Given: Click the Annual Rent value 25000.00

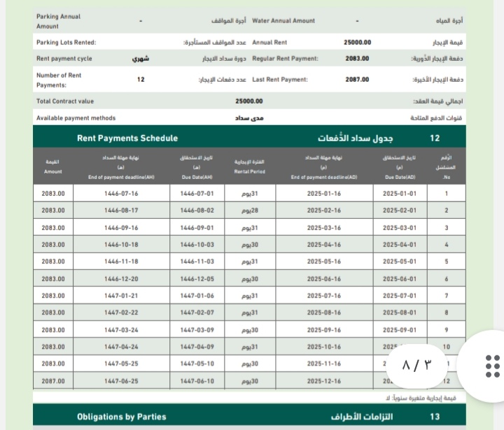Looking at the screenshot, I should coord(358,42).
